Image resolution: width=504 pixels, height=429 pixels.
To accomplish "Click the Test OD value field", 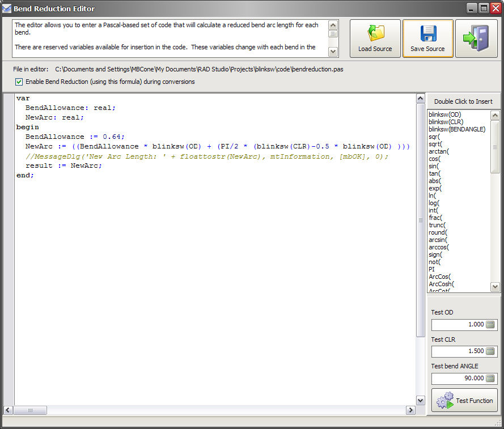I will point(458,325).
